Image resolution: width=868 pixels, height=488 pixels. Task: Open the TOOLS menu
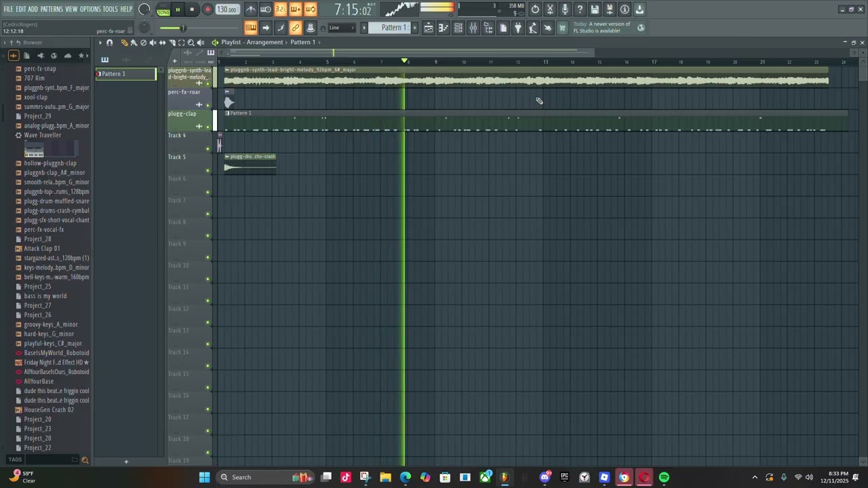coord(111,9)
